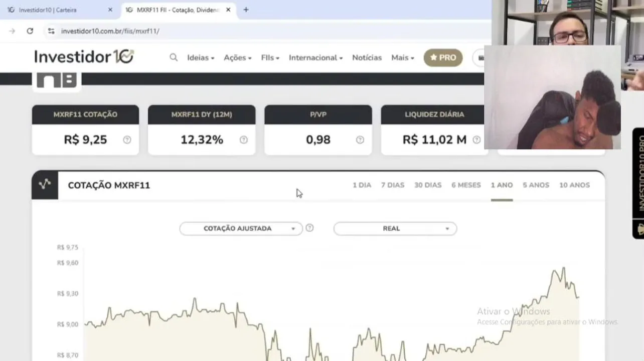Click the 0,98 P/VP value
This screenshot has height=361, width=644.
(318, 140)
